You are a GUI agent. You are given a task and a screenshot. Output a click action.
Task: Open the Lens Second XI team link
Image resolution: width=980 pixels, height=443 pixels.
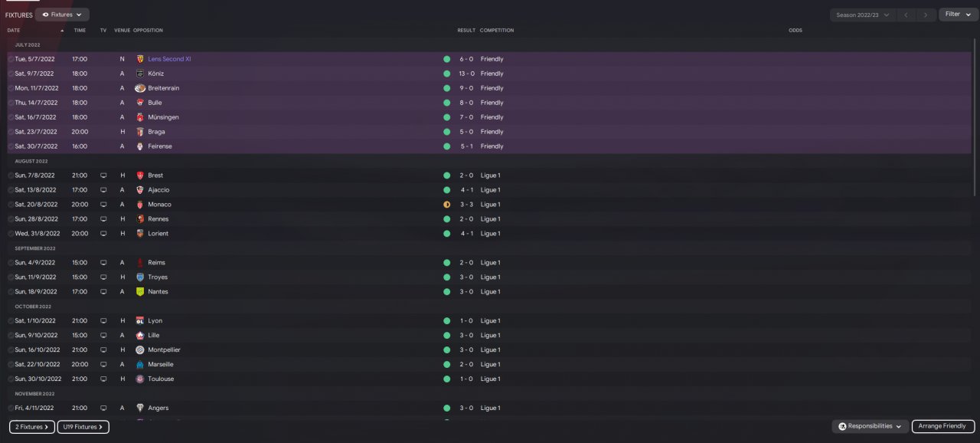[169, 59]
